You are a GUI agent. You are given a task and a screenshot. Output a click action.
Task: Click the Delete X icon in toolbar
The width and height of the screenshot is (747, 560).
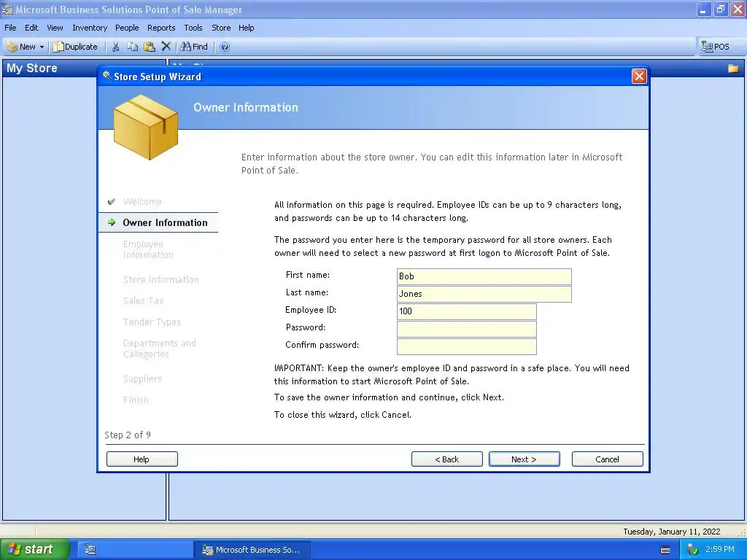click(x=166, y=46)
